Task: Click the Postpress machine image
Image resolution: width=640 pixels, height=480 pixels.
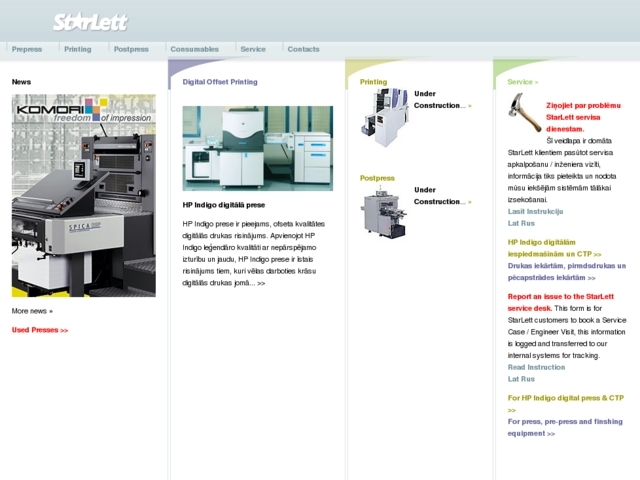Action: [384, 214]
